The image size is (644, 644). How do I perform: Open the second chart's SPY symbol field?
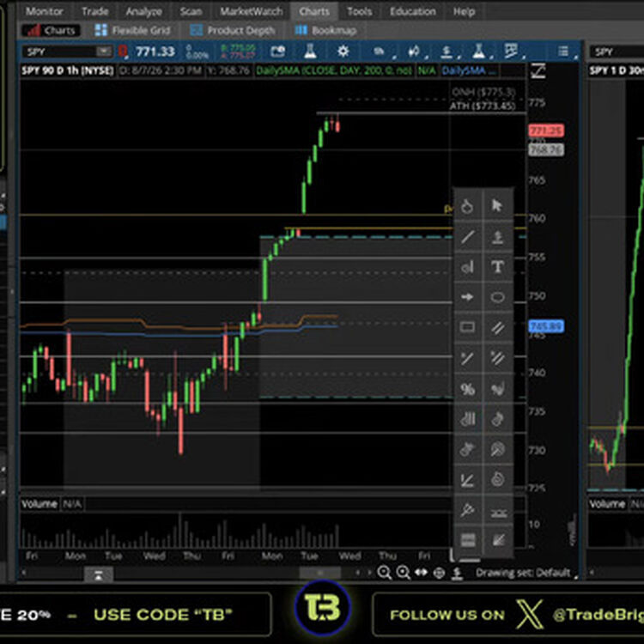617,52
